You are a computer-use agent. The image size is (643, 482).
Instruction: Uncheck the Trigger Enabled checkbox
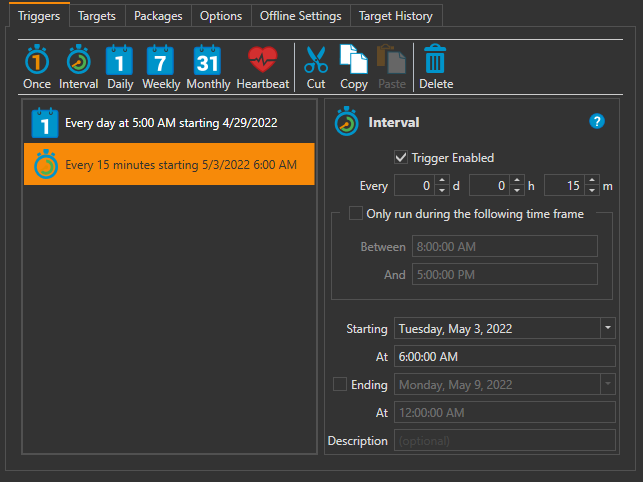402,157
